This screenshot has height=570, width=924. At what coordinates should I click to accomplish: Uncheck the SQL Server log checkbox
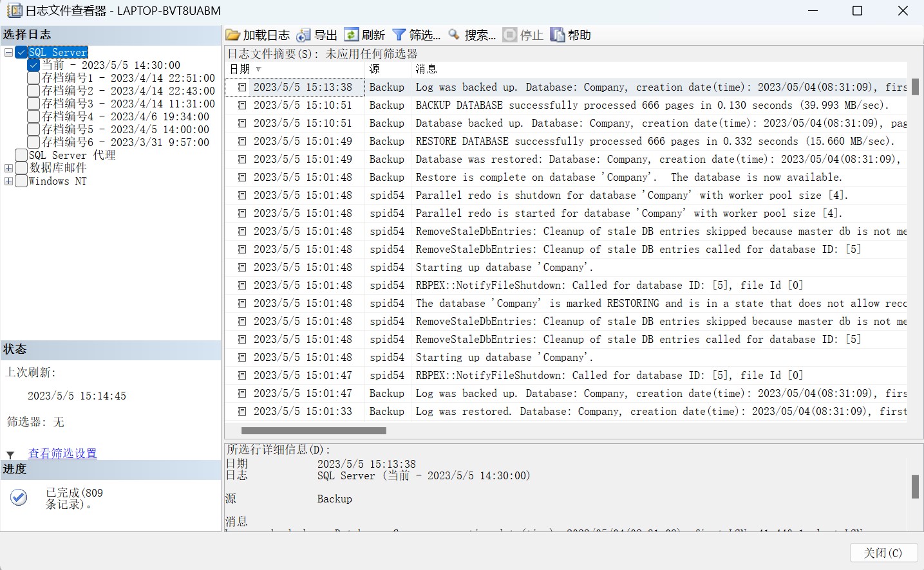(21, 52)
